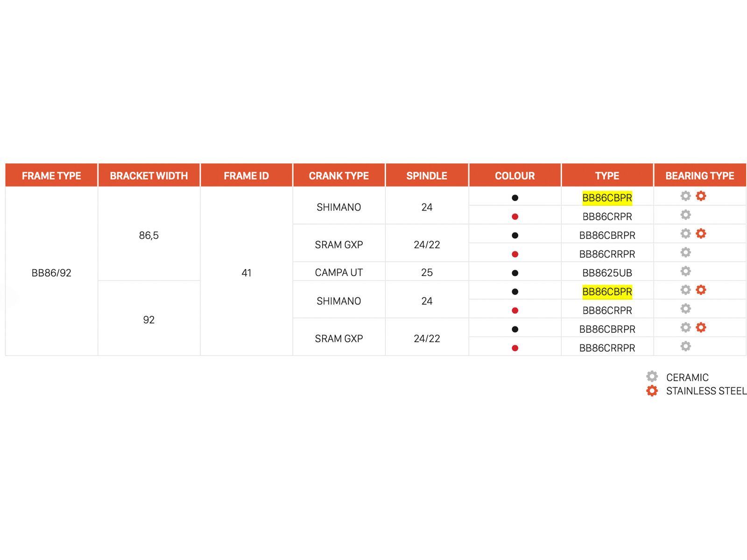Click the CRANK TYPE column header
Screen dimensions: 747x560
(338, 176)
